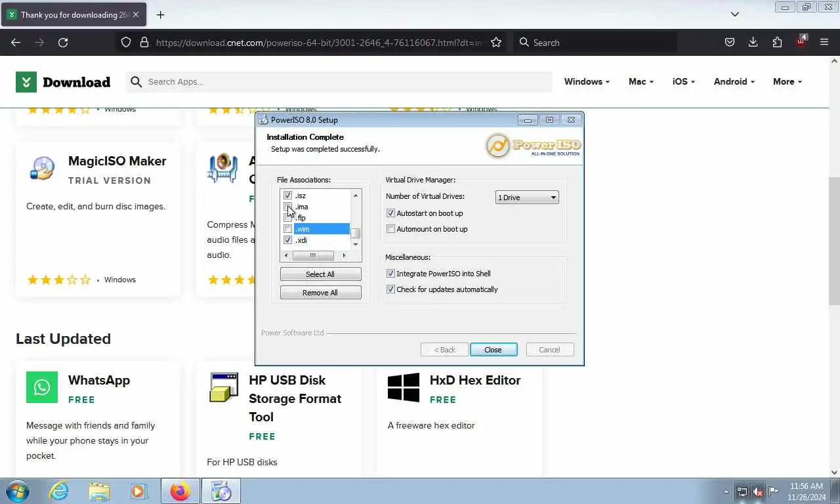Toggle the .flp file association checkbox

click(x=287, y=218)
